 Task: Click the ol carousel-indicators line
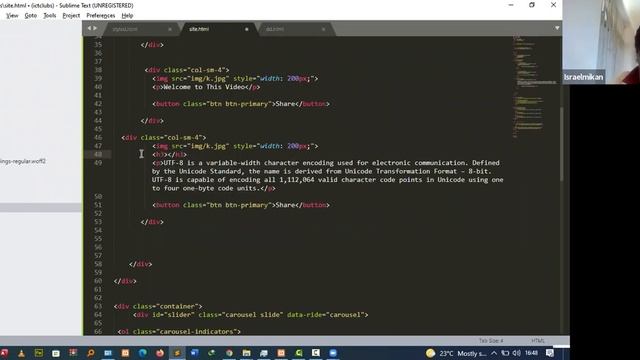pyautogui.click(x=179, y=331)
